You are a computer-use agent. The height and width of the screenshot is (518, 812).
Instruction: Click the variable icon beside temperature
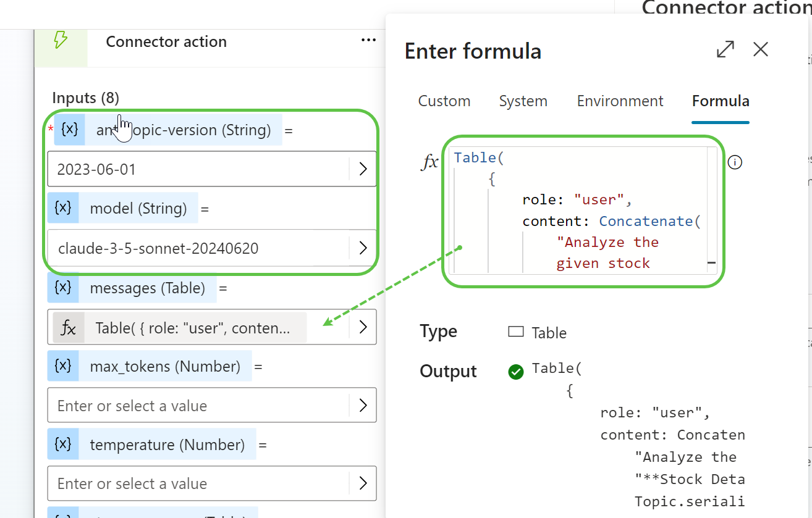tap(63, 445)
